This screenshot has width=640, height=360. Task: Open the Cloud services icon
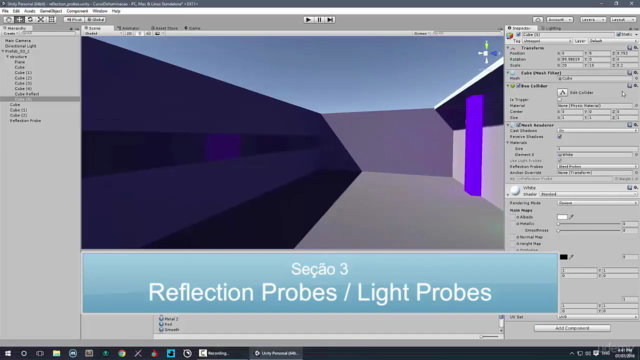tap(538, 20)
